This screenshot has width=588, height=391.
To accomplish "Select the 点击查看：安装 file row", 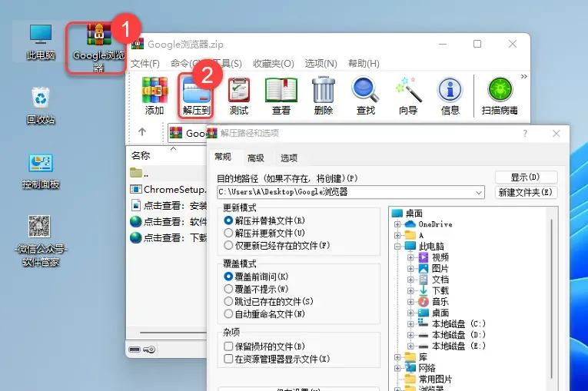I will [168, 205].
